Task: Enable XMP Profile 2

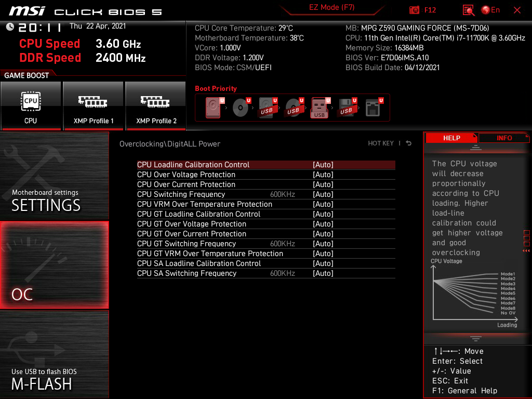Action: tap(156, 105)
